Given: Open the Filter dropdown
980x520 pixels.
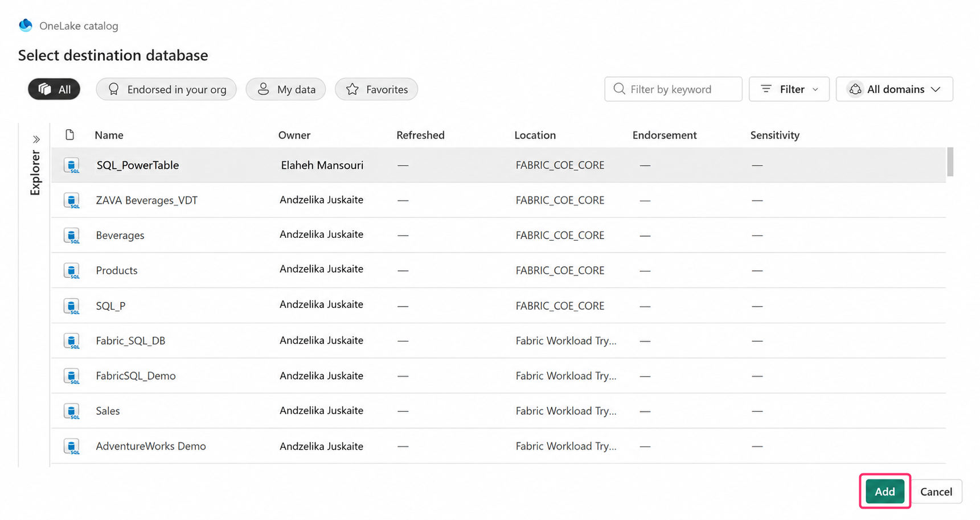Looking at the screenshot, I should pyautogui.click(x=789, y=89).
